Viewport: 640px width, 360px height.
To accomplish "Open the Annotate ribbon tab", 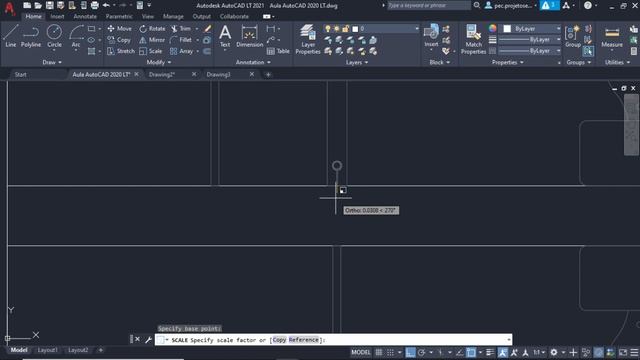I will [x=85, y=16].
